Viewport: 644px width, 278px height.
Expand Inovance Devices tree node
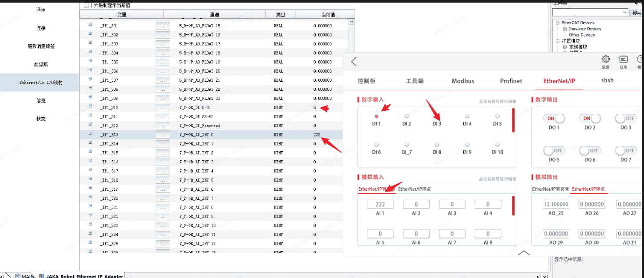[x=565, y=29]
